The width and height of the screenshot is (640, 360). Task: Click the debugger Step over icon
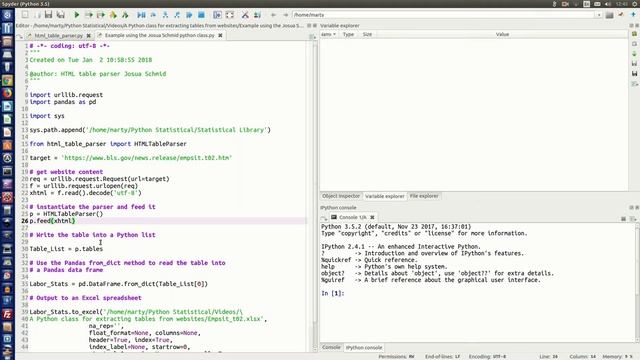pos(153,15)
